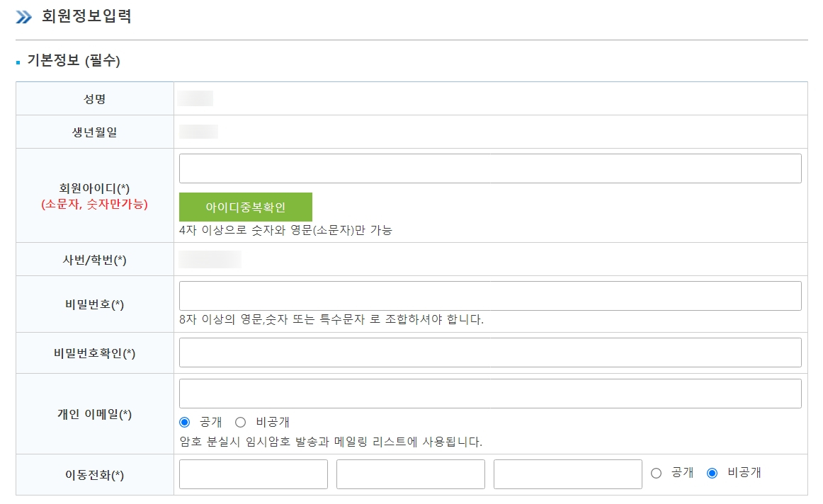823x504 pixels.
Task: Click the 회원정보입력 page heading
Action: pos(86,16)
